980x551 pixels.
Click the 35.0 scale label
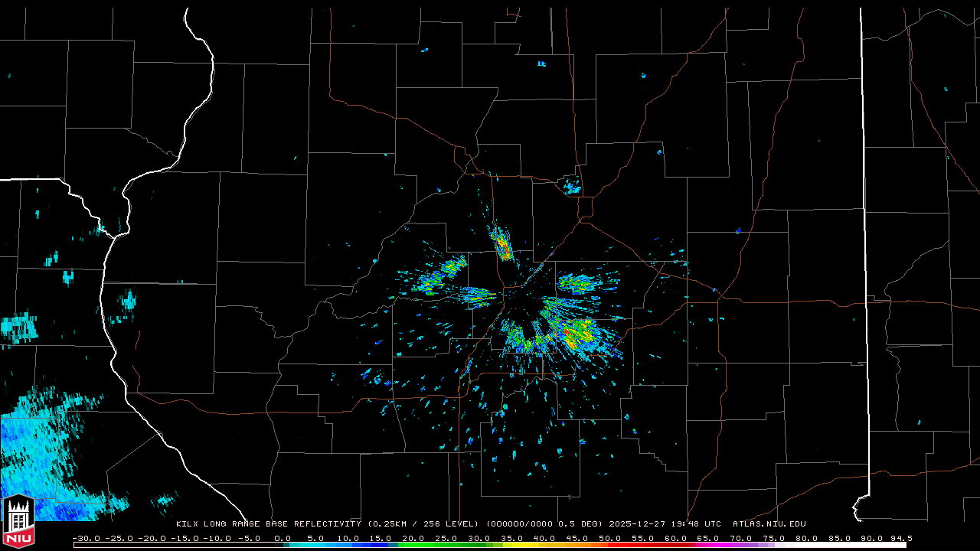coord(512,538)
